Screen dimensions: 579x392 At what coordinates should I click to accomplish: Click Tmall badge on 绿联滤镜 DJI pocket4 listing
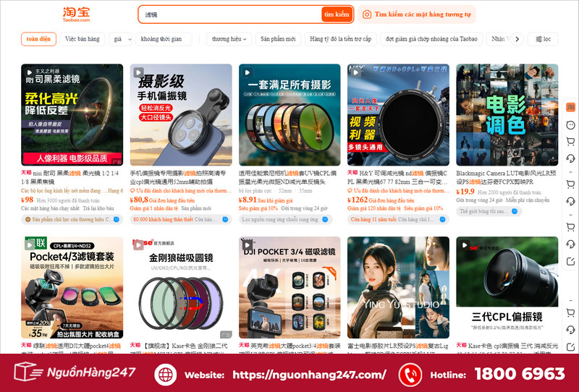tap(26, 345)
